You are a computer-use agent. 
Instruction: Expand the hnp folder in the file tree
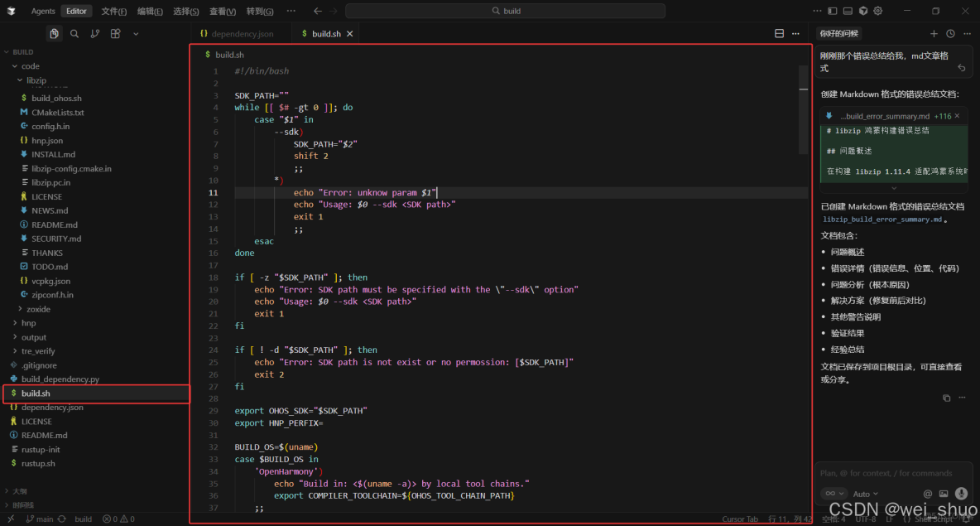pyautogui.click(x=26, y=322)
